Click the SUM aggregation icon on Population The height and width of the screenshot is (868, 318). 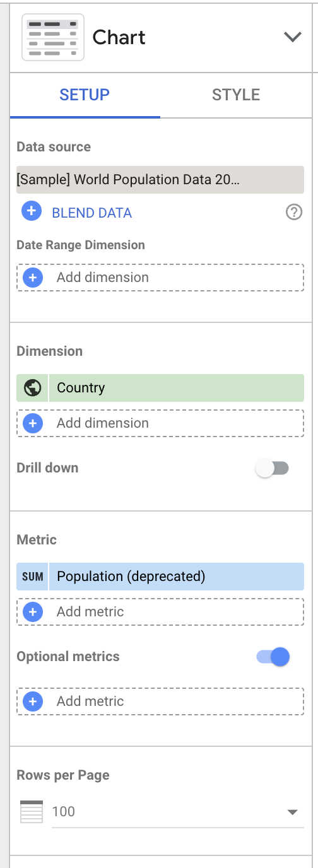(32, 577)
